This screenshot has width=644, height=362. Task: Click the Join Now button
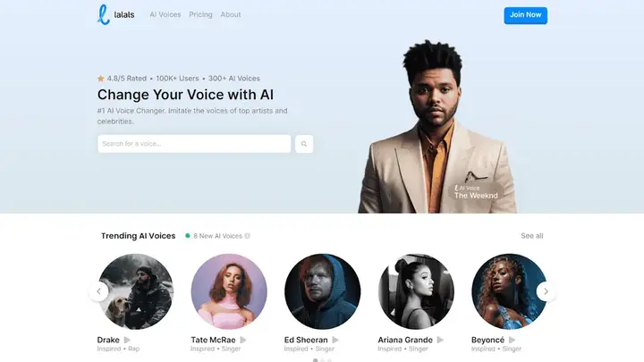tap(525, 15)
